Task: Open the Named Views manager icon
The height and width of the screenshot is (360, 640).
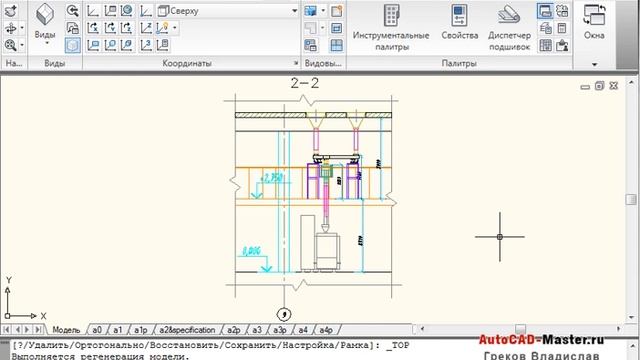Action: click(73, 28)
